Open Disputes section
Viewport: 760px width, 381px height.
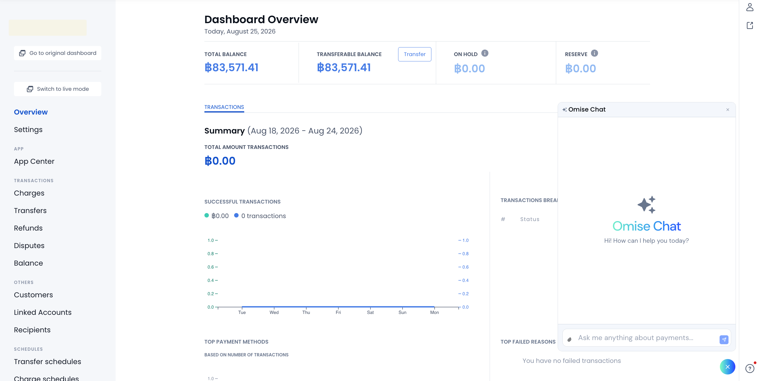pos(29,245)
